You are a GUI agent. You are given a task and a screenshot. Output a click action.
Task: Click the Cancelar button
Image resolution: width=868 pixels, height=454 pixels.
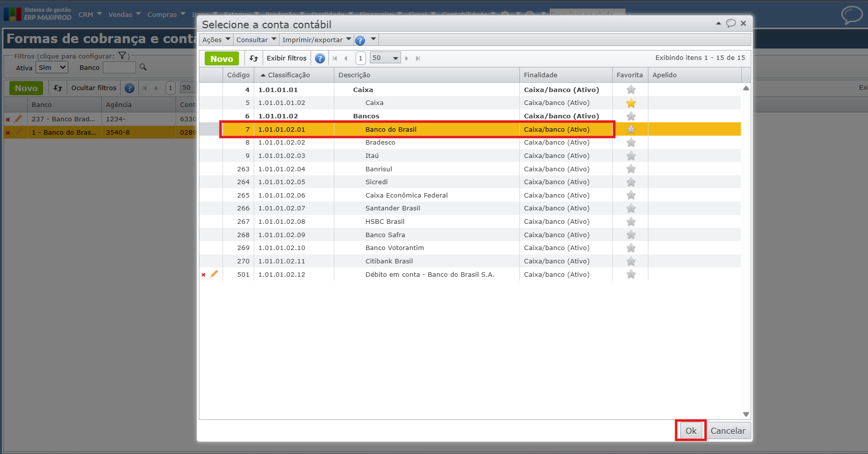pos(728,431)
